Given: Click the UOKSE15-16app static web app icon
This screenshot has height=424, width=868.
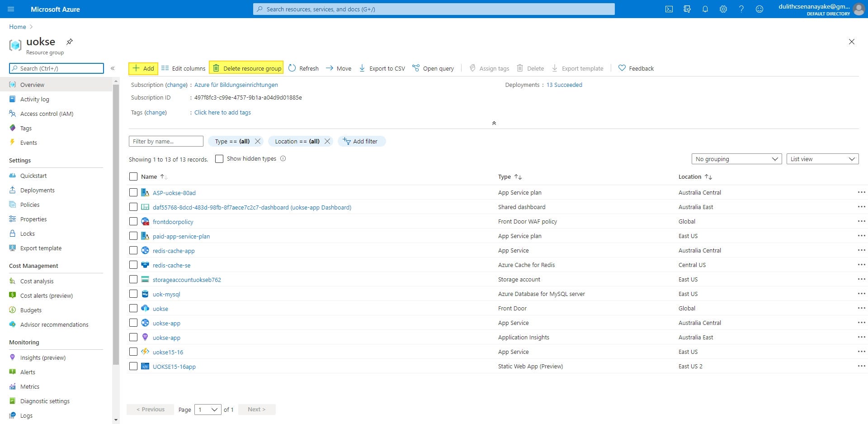Looking at the screenshot, I should pyautogui.click(x=145, y=366).
